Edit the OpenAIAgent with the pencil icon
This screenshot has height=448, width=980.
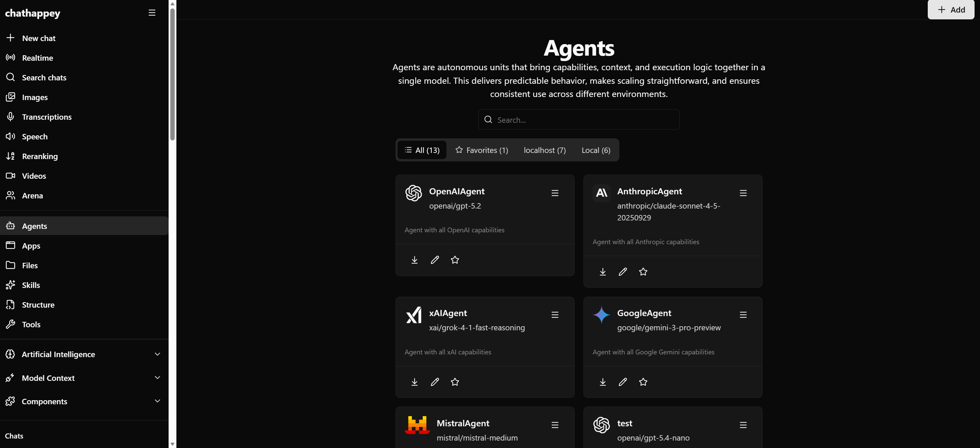coord(435,260)
